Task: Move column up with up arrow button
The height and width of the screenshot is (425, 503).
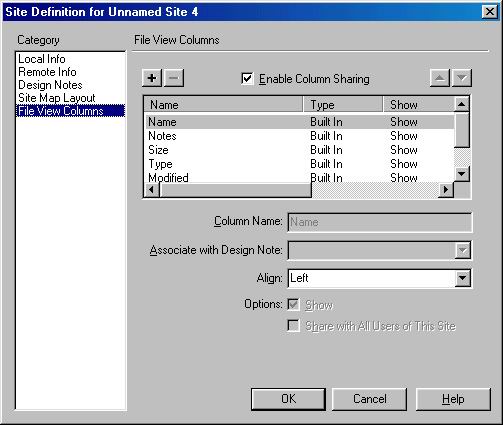Action: (440, 78)
